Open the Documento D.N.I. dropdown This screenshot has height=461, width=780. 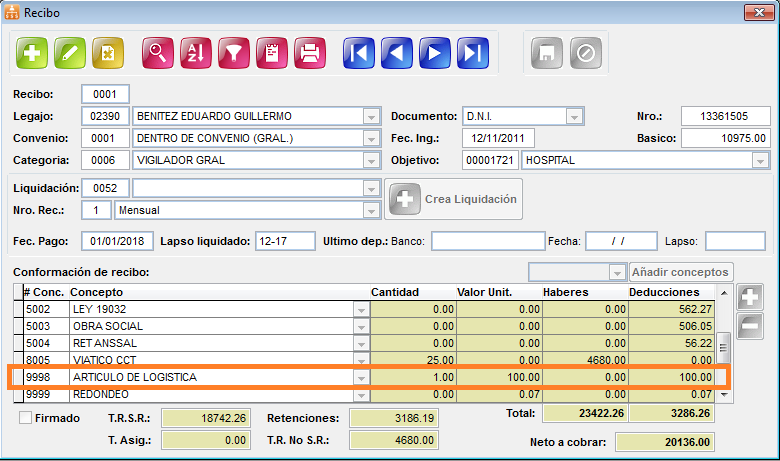point(574,117)
